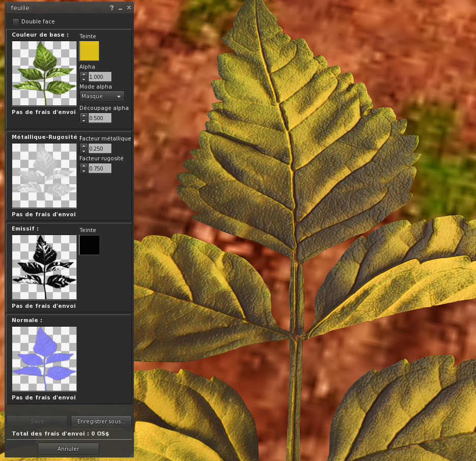Click the black Emissif Teinte swatch
This screenshot has width=476, height=461.
89,245
